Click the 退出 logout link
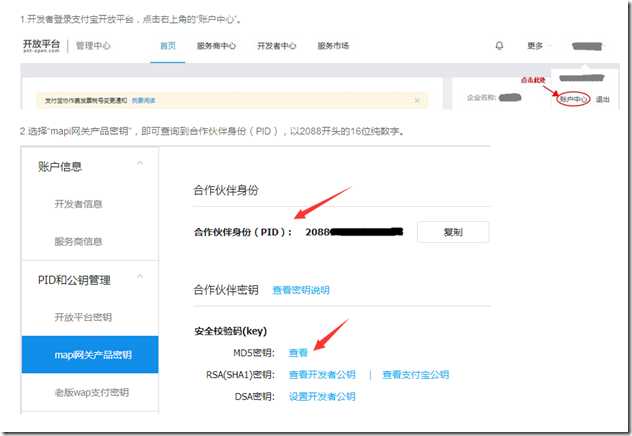The image size is (632, 436). 603,99
